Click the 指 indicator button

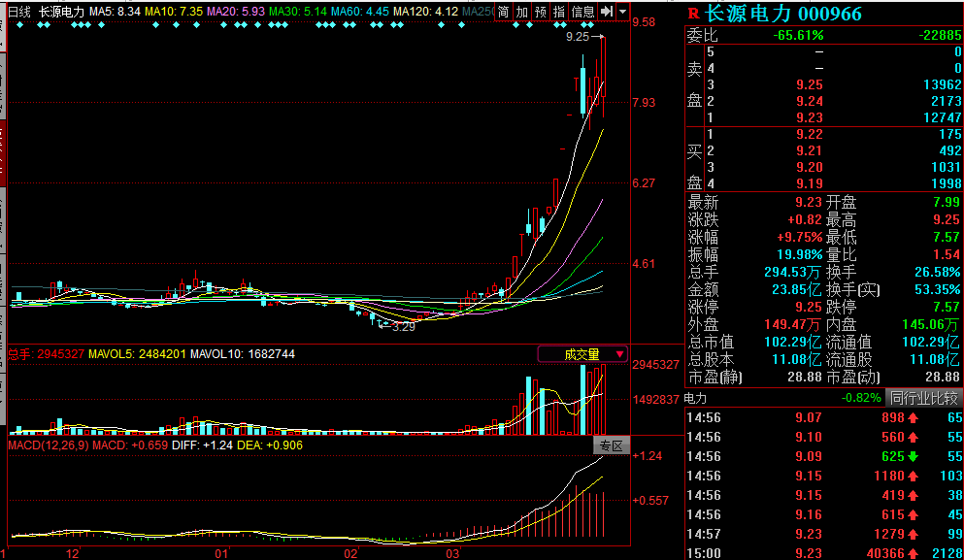click(559, 12)
